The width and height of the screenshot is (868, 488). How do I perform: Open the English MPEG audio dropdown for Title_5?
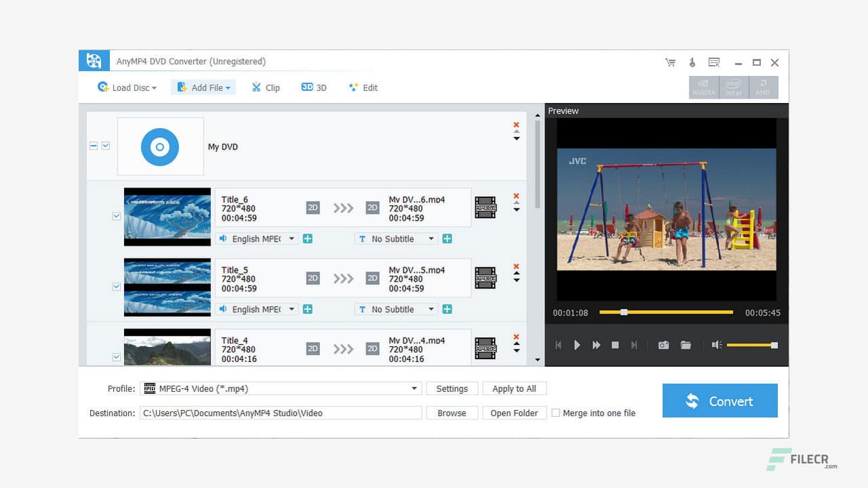tap(292, 309)
